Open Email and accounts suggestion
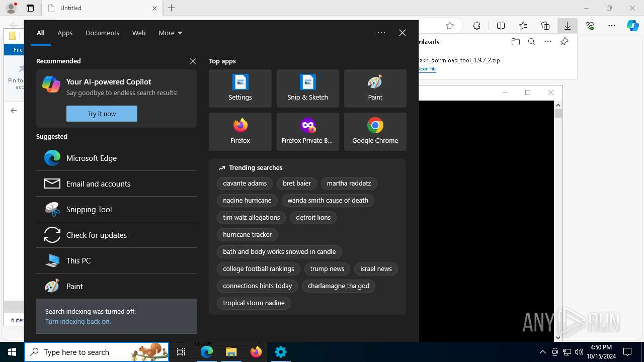The image size is (644, 362). click(116, 184)
